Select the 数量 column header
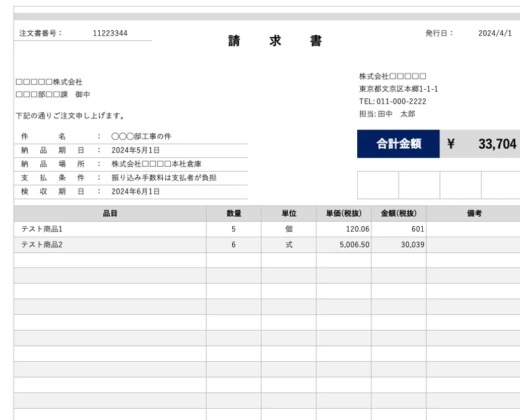Screen dimensions: 520x420 tap(234, 213)
